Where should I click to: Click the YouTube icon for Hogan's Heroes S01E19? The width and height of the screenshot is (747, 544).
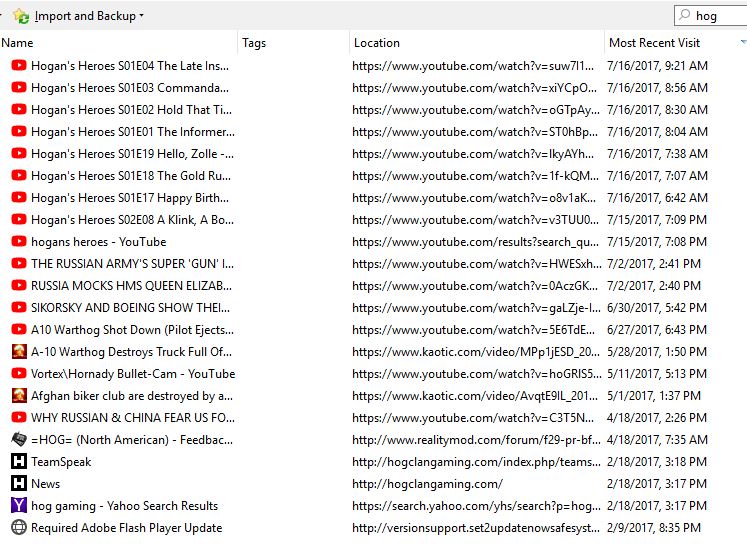(19, 153)
